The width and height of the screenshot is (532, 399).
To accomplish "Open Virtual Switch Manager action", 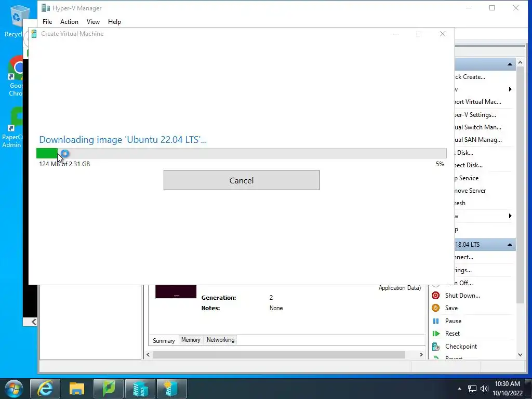I will [478, 127].
